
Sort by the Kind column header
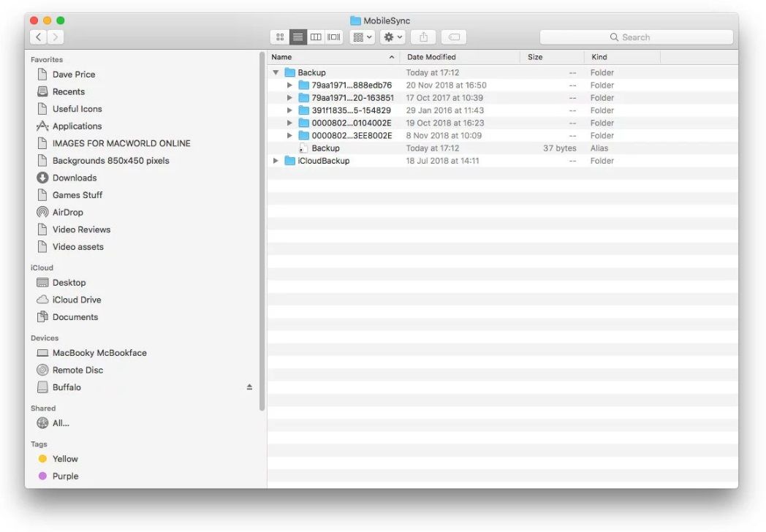pyautogui.click(x=622, y=57)
